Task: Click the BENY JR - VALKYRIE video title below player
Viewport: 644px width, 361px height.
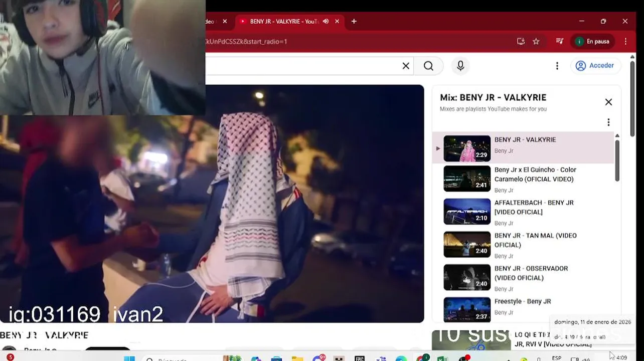Action: pos(44,335)
